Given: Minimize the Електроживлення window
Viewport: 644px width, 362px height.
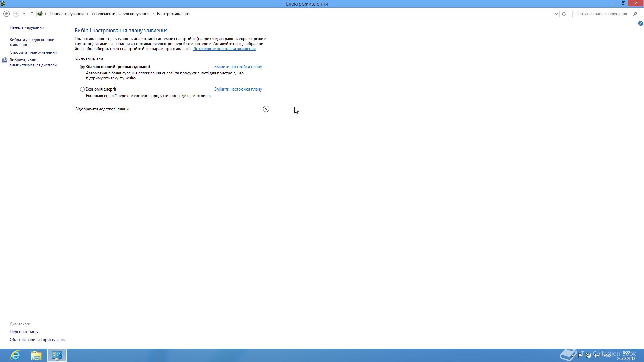Looking at the screenshot, I should [x=614, y=4].
